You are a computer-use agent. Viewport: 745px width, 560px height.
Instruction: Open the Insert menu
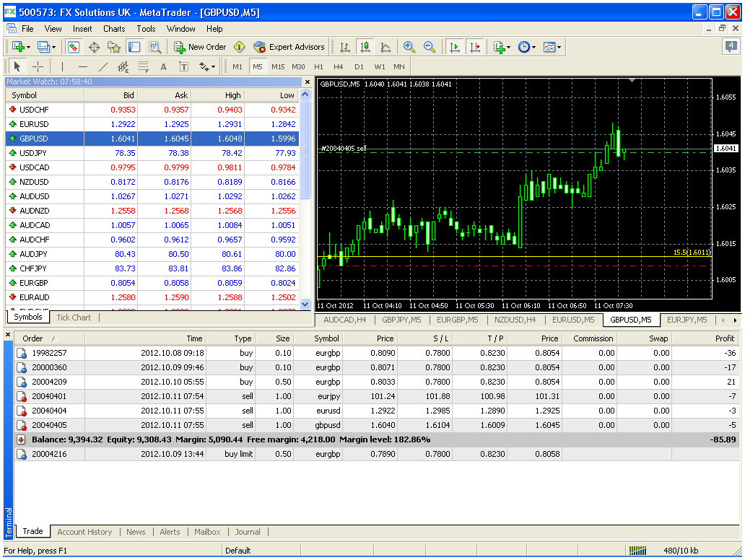coord(82,29)
